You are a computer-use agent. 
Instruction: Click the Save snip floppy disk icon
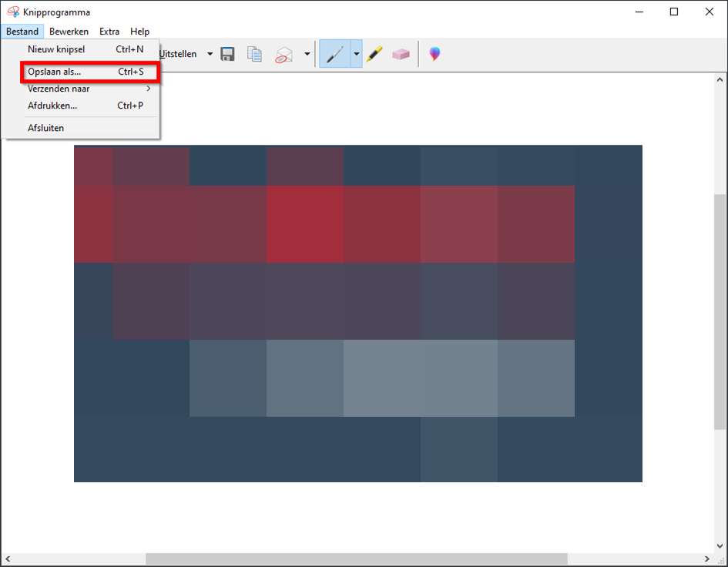(x=227, y=54)
